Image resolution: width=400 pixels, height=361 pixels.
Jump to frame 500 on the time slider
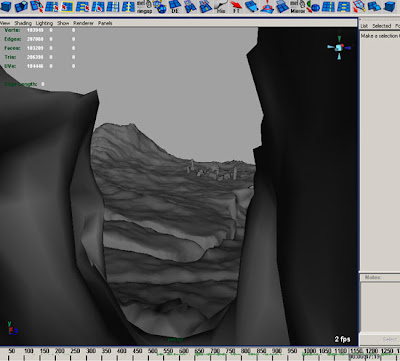[153, 351]
